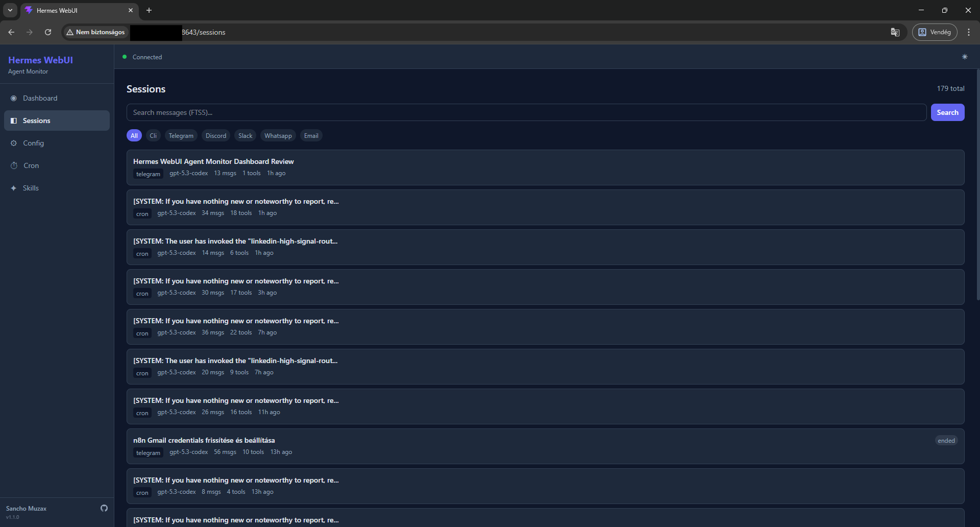Open the Config page
The width and height of the screenshot is (980, 527).
coord(57,143)
